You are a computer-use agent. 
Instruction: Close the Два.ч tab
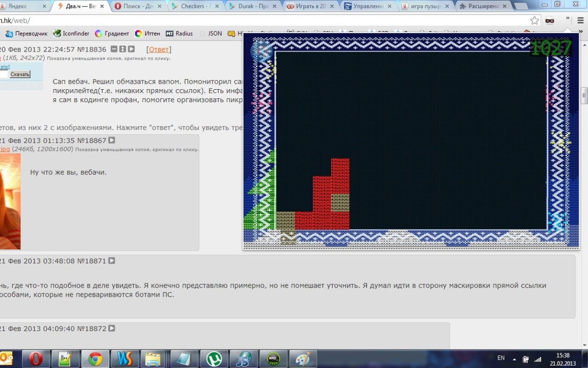point(102,6)
